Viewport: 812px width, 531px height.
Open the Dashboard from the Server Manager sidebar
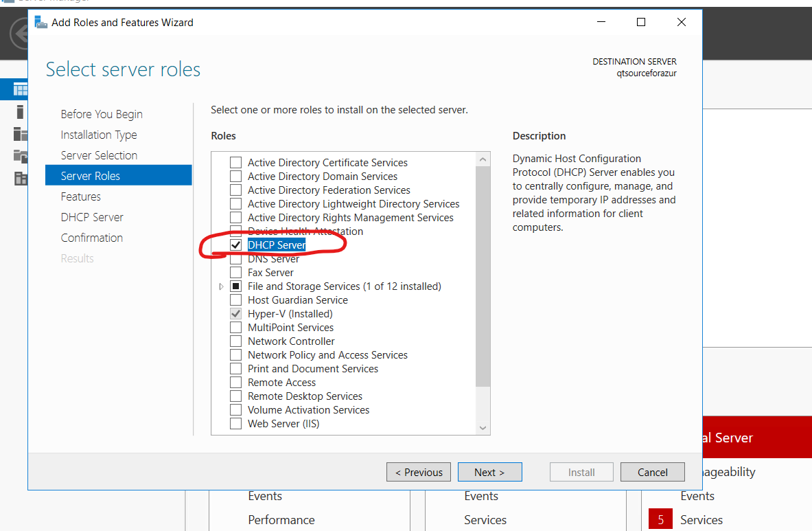click(14, 89)
